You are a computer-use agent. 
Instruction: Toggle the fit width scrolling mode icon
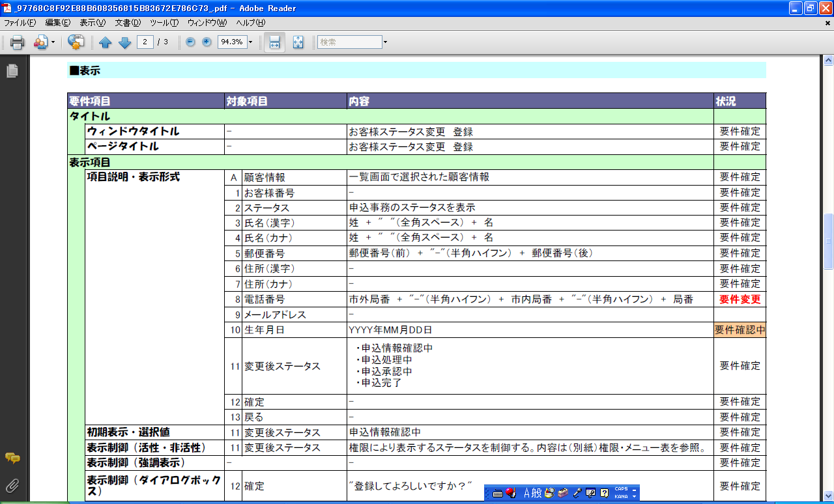(274, 42)
